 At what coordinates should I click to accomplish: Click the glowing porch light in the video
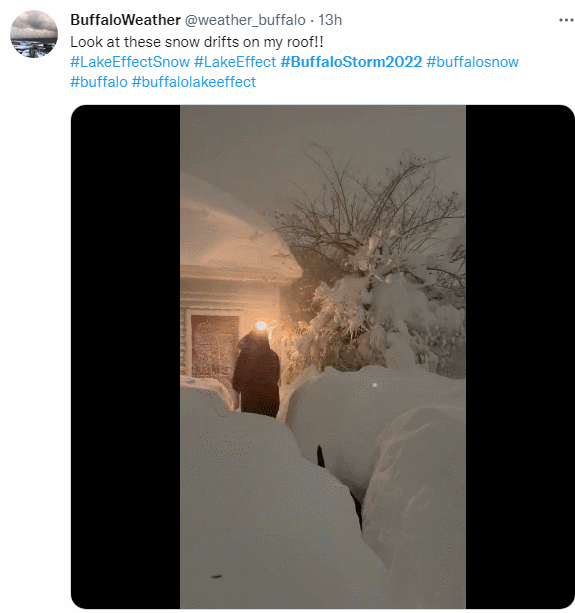[261, 325]
